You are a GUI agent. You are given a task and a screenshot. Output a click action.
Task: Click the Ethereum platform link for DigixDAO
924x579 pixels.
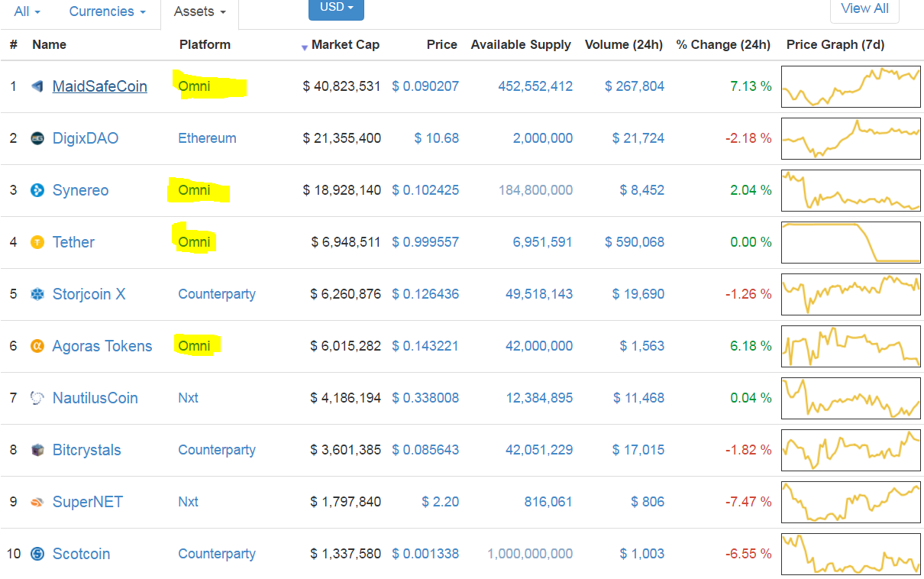(x=207, y=138)
